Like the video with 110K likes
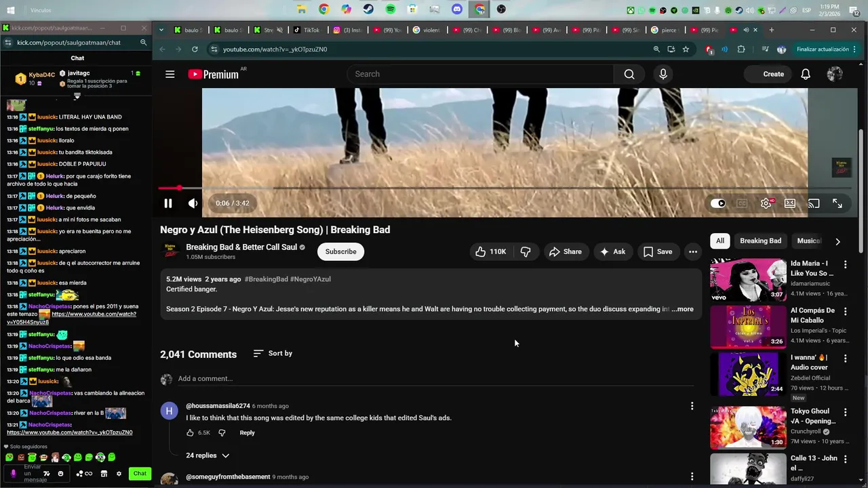The width and height of the screenshot is (868, 488). pos(491,251)
